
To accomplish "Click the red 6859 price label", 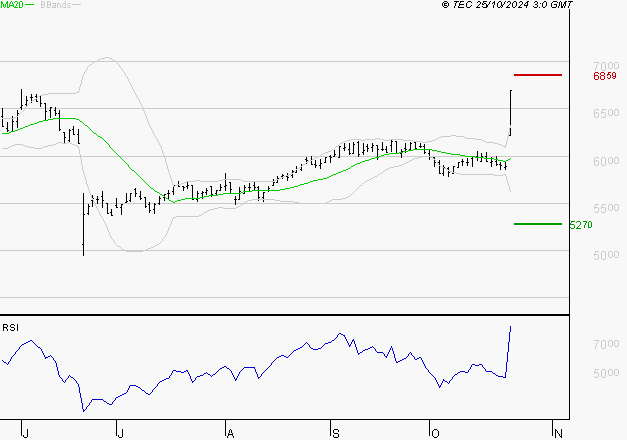I will click(x=605, y=76).
